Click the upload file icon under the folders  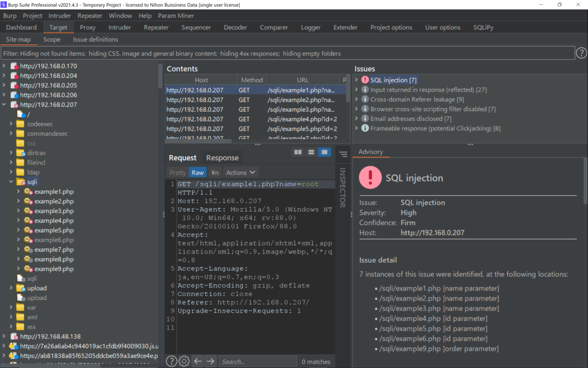click(21, 298)
